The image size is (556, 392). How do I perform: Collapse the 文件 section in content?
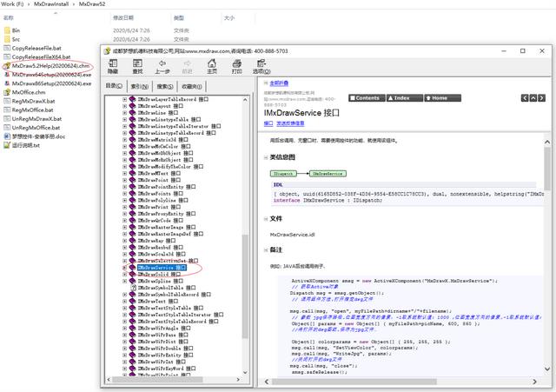pyautogui.click(x=266, y=219)
